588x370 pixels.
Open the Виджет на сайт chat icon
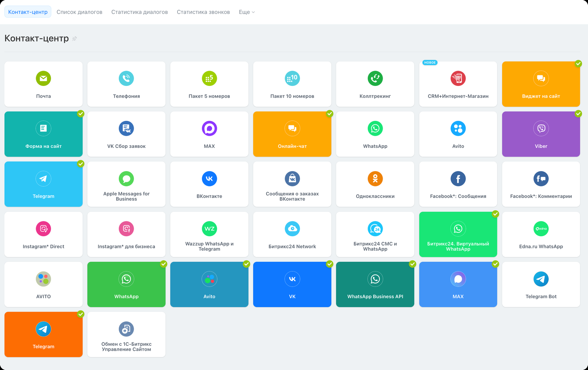coord(541,78)
